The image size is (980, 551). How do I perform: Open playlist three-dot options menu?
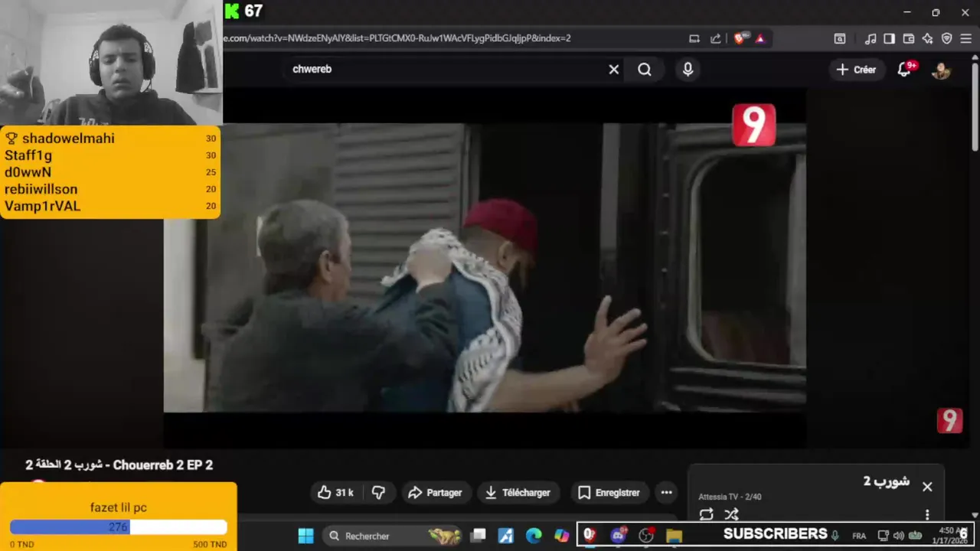927,514
